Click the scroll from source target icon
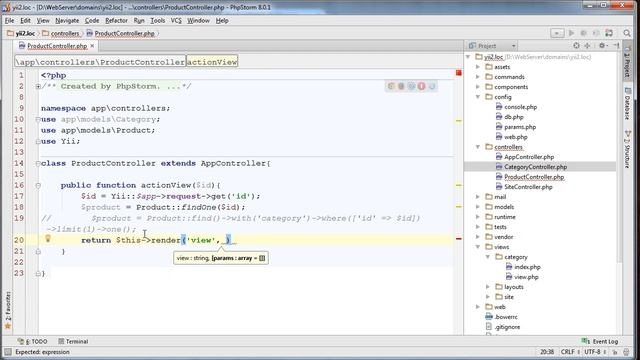640x360 pixels. 576,46
